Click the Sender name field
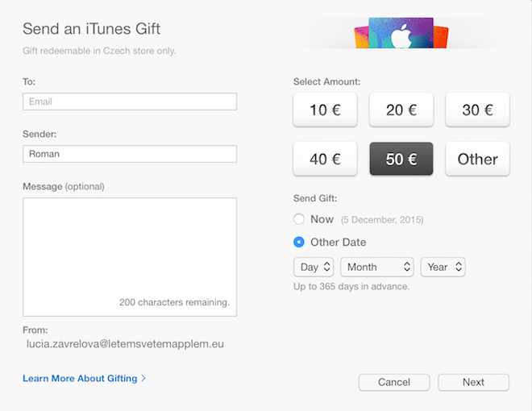This screenshot has height=411, width=532. (130, 154)
